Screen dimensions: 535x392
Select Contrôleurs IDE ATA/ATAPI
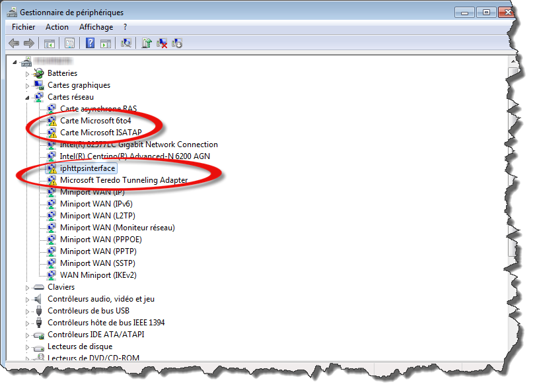(96, 335)
